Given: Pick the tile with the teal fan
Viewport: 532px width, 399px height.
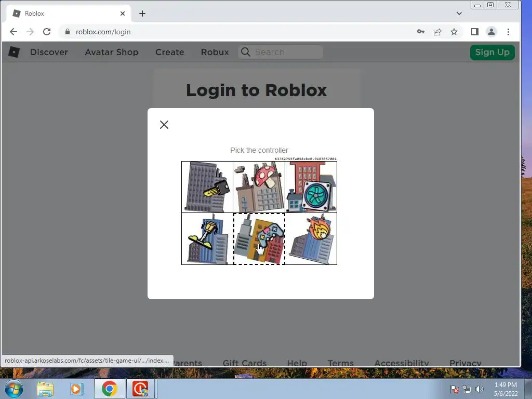Looking at the screenshot, I should point(311,187).
